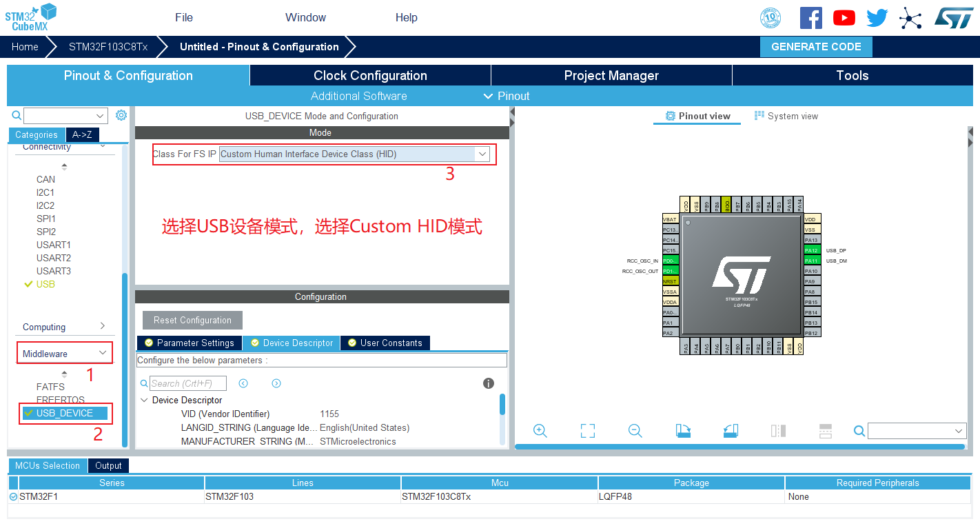Go to previous parameter search result
This screenshot has width=980, height=526.
(243, 383)
